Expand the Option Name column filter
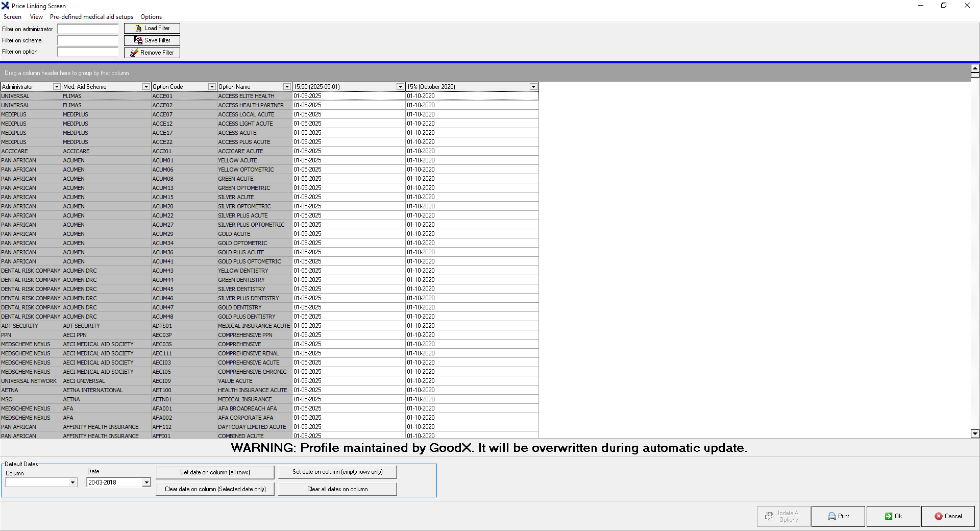 287,87
